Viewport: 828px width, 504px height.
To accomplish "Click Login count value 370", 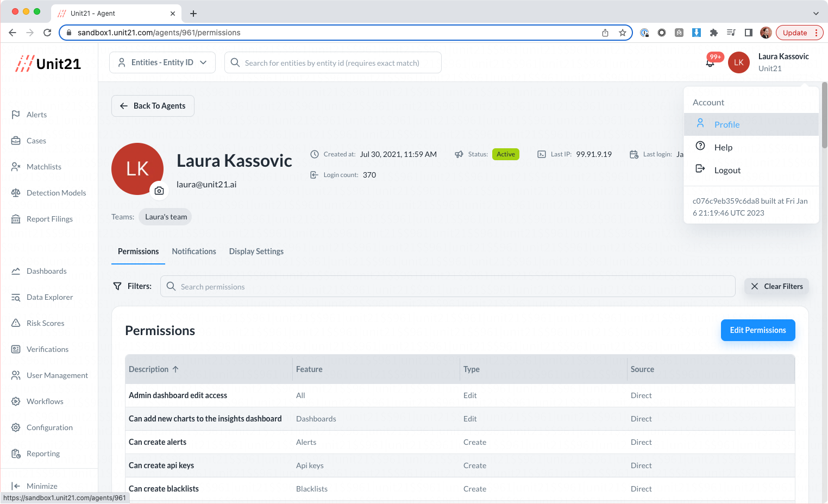I will click(x=369, y=175).
